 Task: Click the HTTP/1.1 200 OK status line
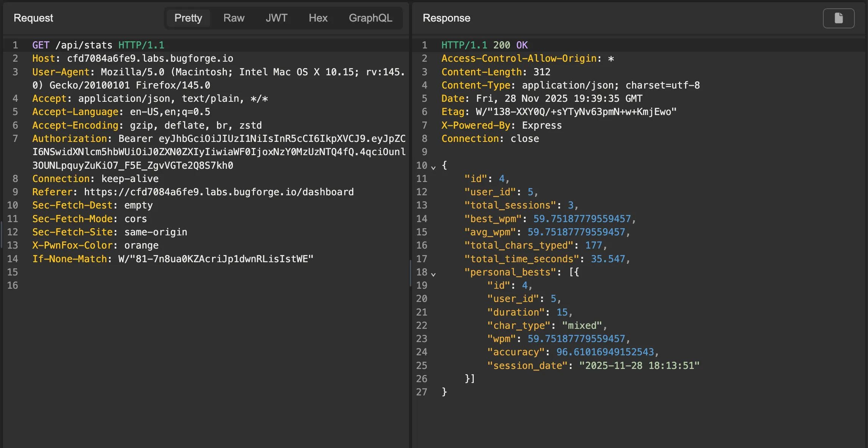tap(484, 45)
